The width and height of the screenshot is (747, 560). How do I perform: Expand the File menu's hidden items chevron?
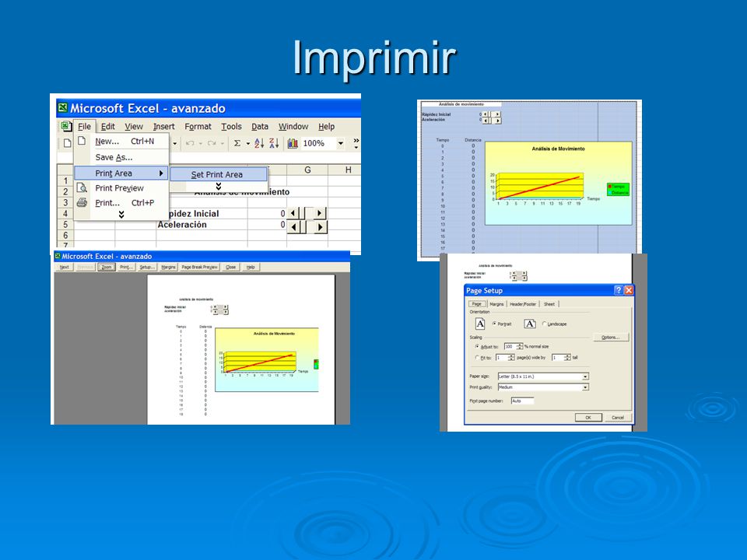[x=121, y=215]
